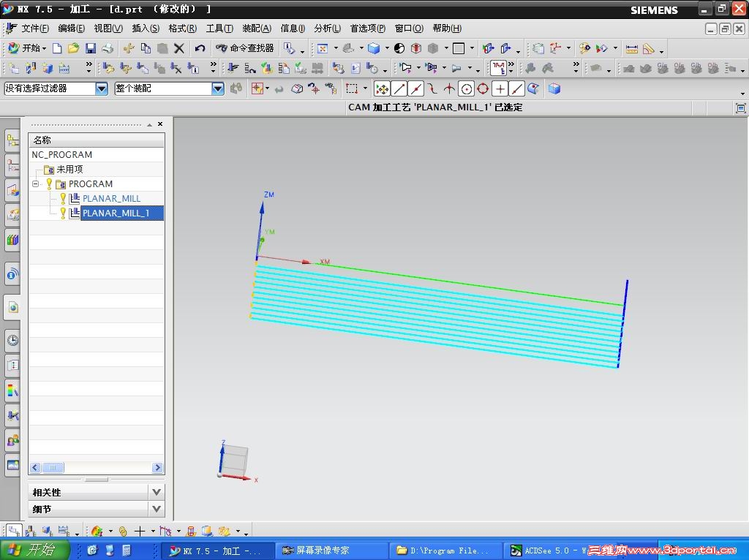749x560 pixels.
Task: Open the rendering style dropdown arrow beside the cube
Action: tap(387, 48)
